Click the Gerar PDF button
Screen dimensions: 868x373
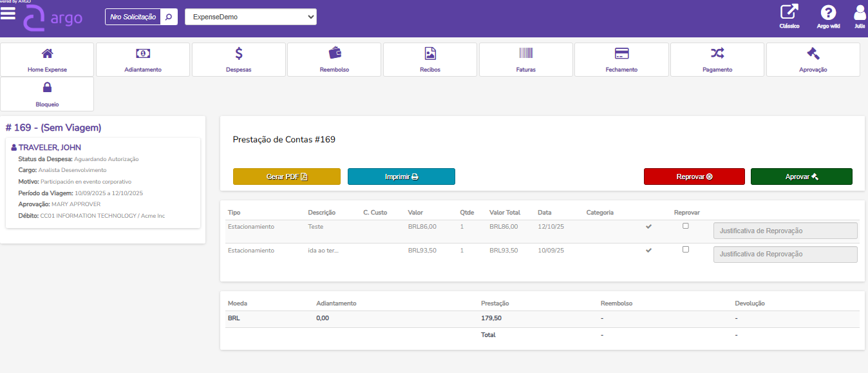[287, 177]
